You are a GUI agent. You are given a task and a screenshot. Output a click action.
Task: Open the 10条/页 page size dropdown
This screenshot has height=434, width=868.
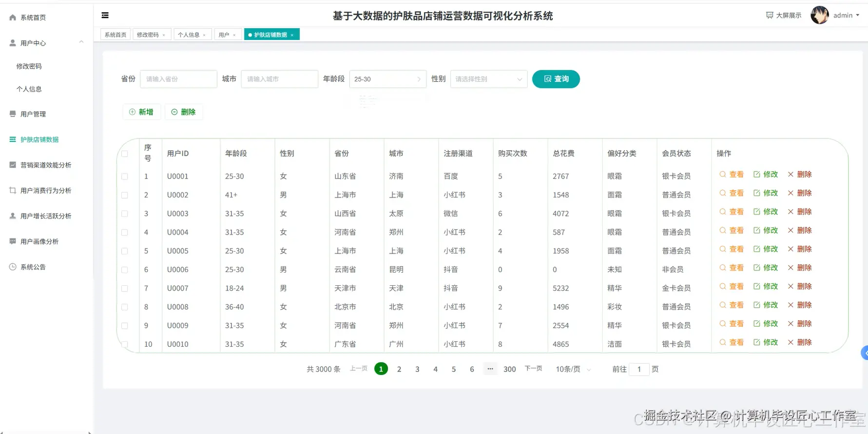click(573, 369)
